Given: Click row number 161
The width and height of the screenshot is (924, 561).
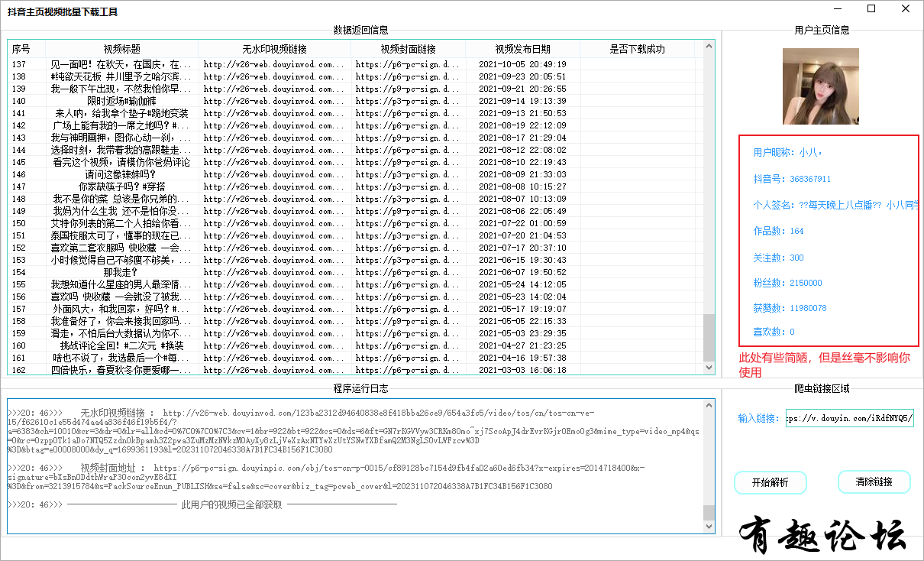Looking at the screenshot, I should [20, 358].
